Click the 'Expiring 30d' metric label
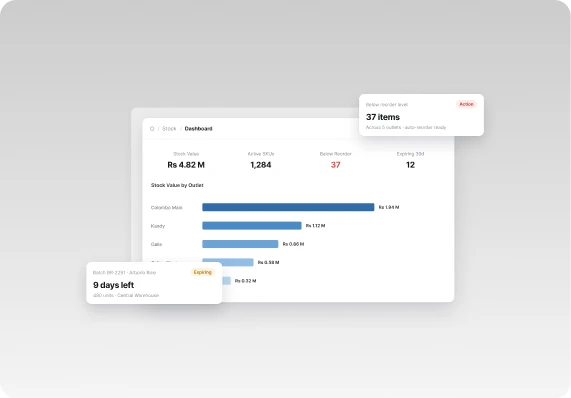 point(410,154)
